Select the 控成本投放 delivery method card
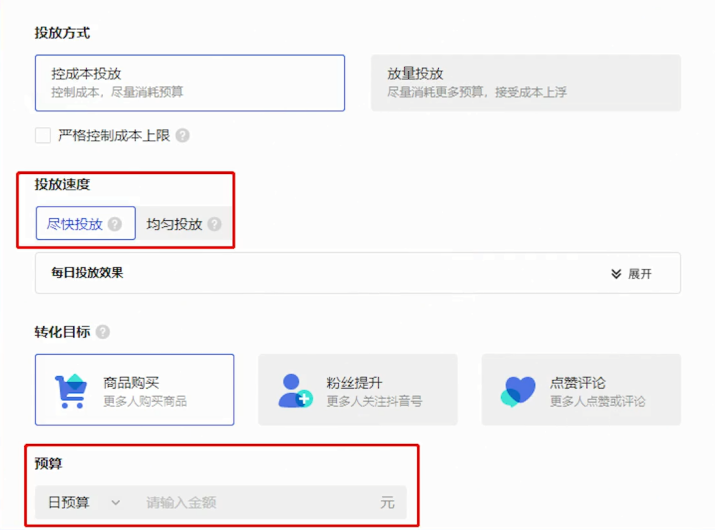 coord(190,83)
